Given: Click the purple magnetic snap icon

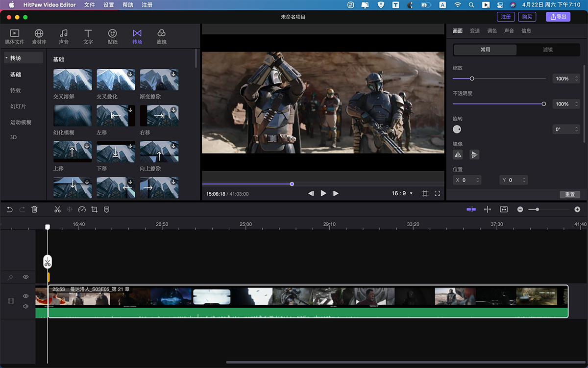Looking at the screenshot, I should (471, 210).
